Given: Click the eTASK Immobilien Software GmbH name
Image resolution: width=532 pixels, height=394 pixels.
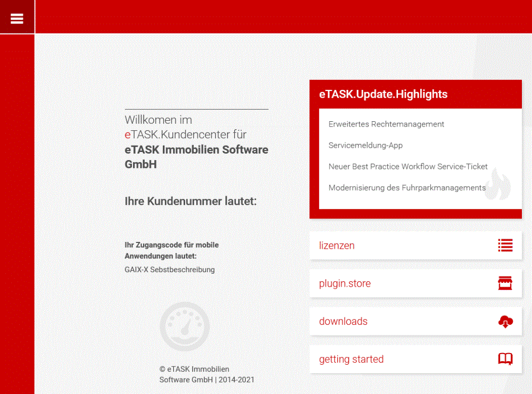Looking at the screenshot, I should 196,157.
